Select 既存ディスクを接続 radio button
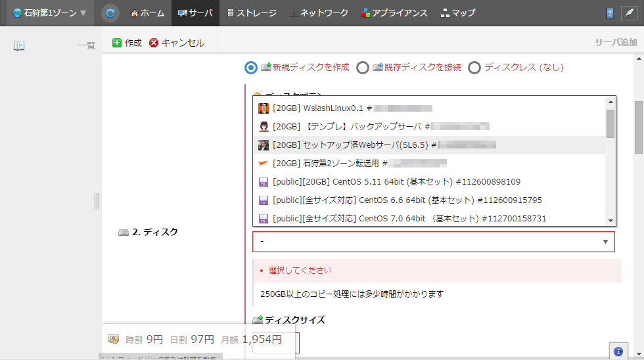The width and height of the screenshot is (644, 360). tap(363, 67)
